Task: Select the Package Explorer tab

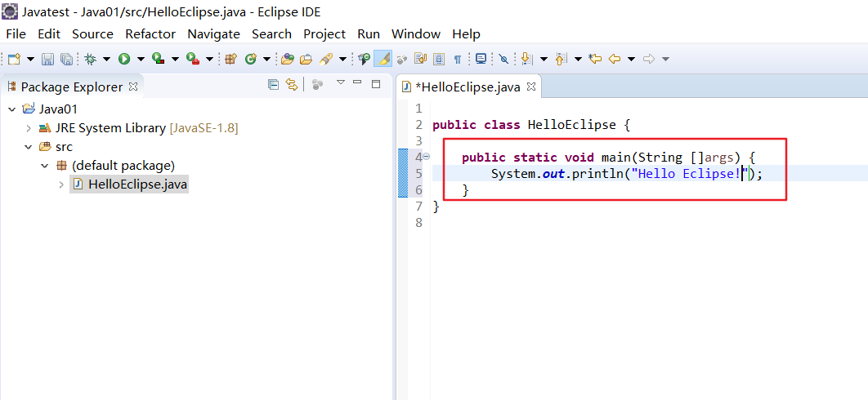Action: tap(71, 87)
